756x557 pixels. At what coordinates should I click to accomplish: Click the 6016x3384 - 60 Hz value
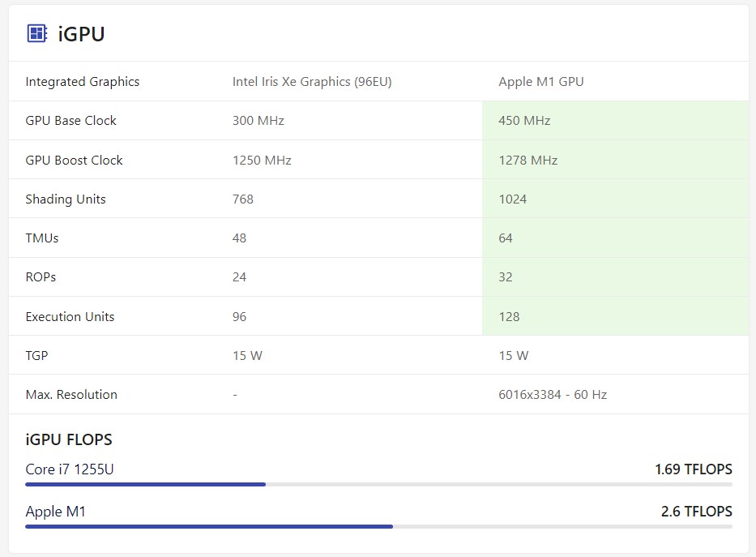[x=553, y=395]
